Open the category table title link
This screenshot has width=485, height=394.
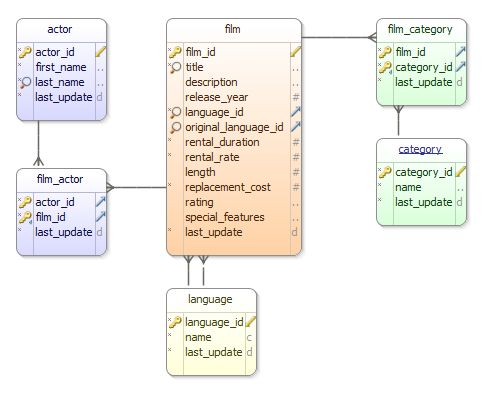click(420, 149)
